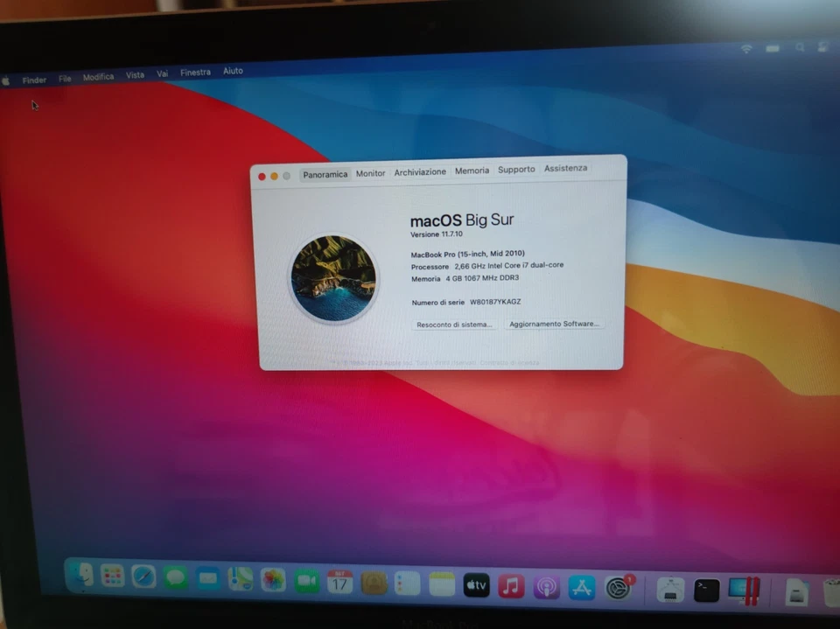
Task: Open Aggiornamento Software
Action: [x=555, y=324]
